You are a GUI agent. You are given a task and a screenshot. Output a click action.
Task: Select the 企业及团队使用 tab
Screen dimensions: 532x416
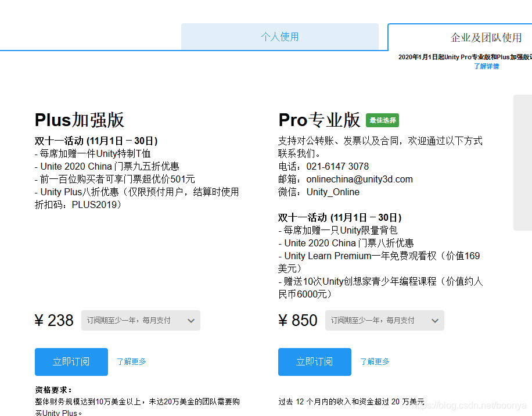486,37
